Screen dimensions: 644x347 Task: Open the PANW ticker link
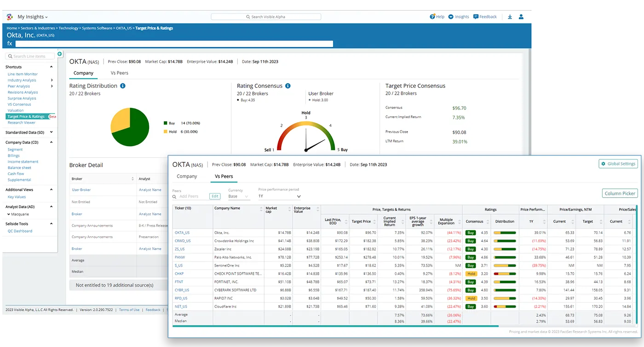tap(179, 257)
